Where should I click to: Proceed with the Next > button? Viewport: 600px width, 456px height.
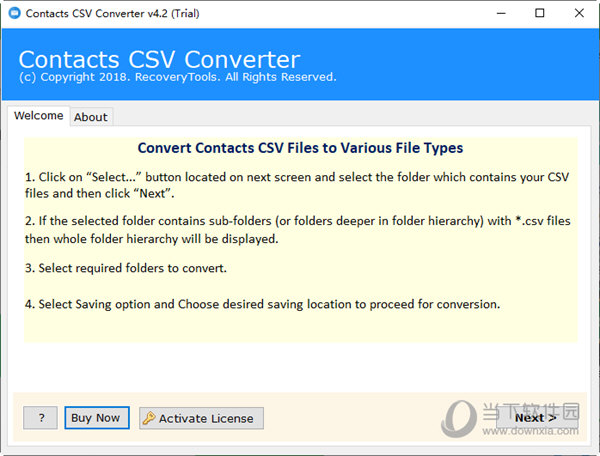[x=536, y=418]
